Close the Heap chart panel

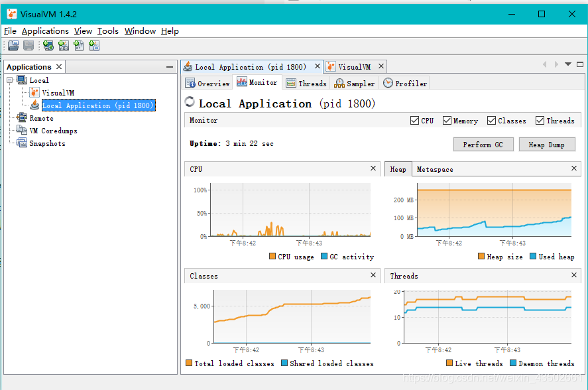point(574,168)
